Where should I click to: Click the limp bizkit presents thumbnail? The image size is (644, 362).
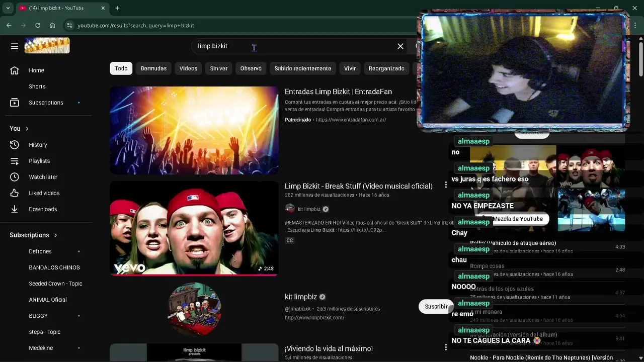tap(194, 352)
